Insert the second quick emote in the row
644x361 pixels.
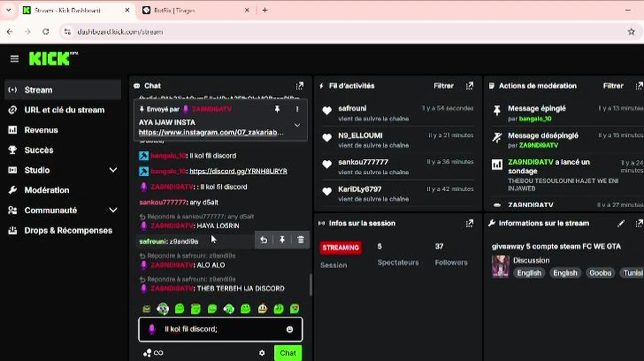point(163,309)
